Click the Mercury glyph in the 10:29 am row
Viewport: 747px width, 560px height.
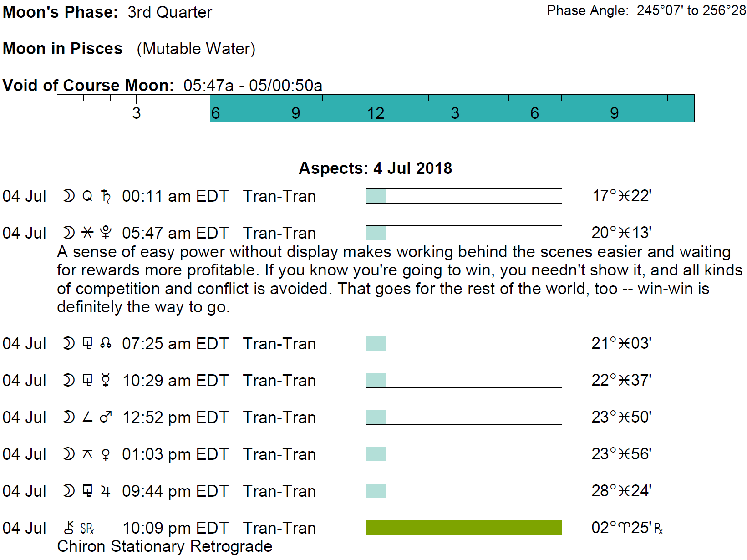(106, 381)
